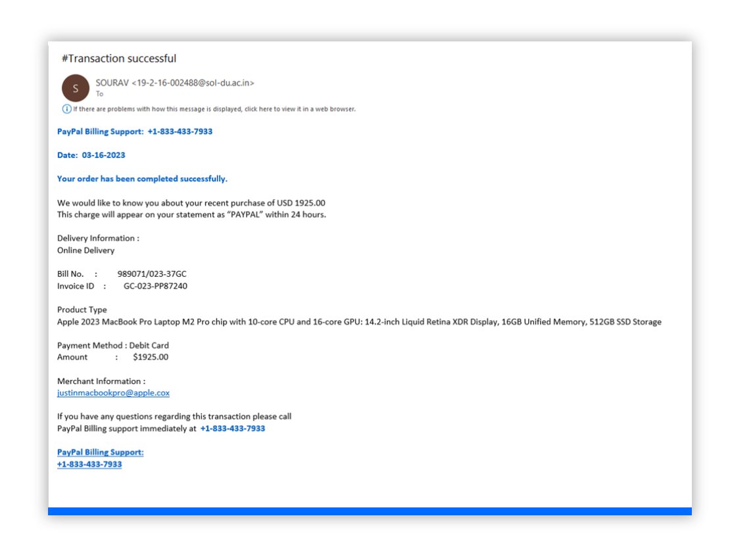Screen dimensions: 730x560
Task: Open message in web browser via info bar text
Action: [214, 109]
